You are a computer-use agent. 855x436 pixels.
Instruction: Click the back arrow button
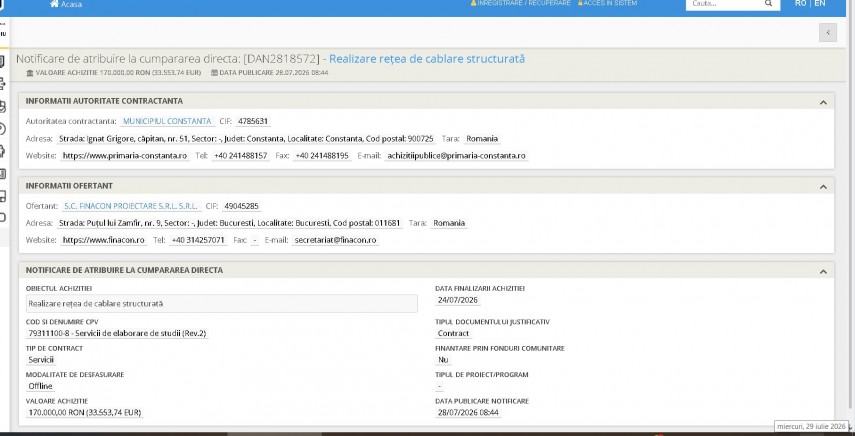(828, 33)
